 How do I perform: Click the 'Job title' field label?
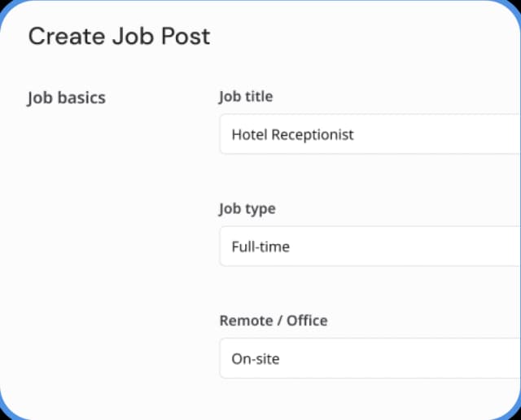coord(246,97)
